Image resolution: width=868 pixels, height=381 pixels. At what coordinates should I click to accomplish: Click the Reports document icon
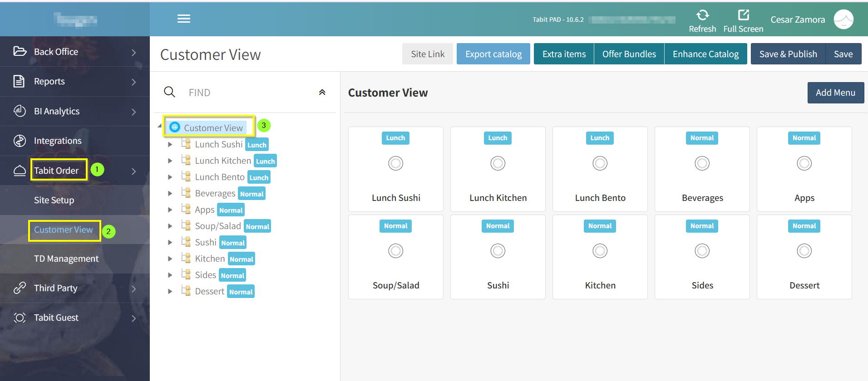[x=19, y=82]
